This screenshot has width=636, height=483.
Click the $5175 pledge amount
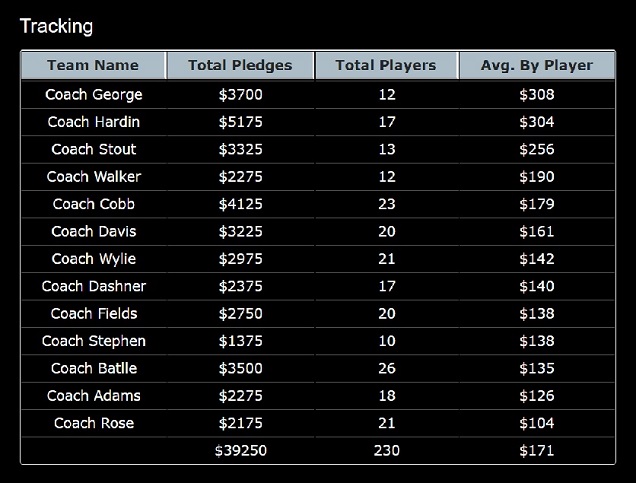pyautogui.click(x=241, y=122)
